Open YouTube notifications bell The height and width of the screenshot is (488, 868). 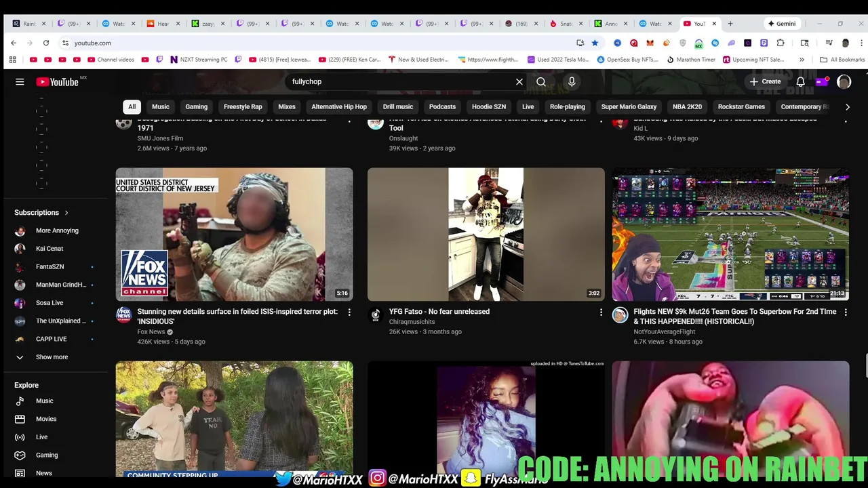[x=800, y=81]
